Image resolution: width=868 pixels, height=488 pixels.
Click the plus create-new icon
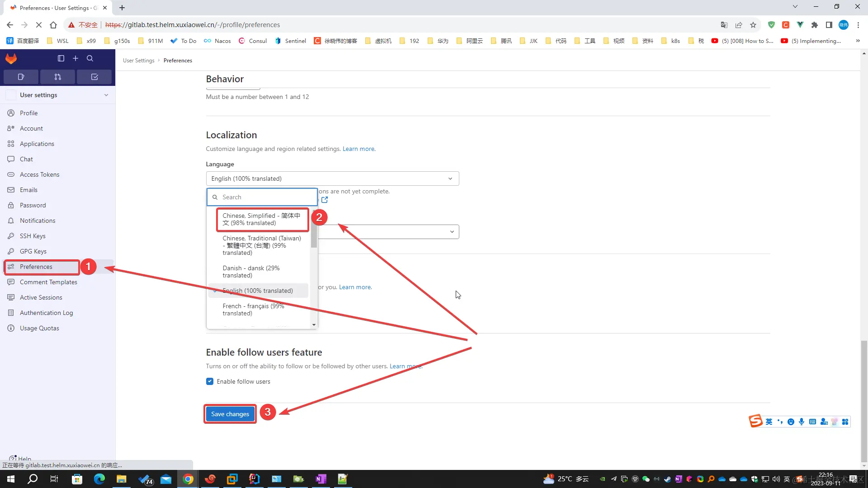pos(75,58)
